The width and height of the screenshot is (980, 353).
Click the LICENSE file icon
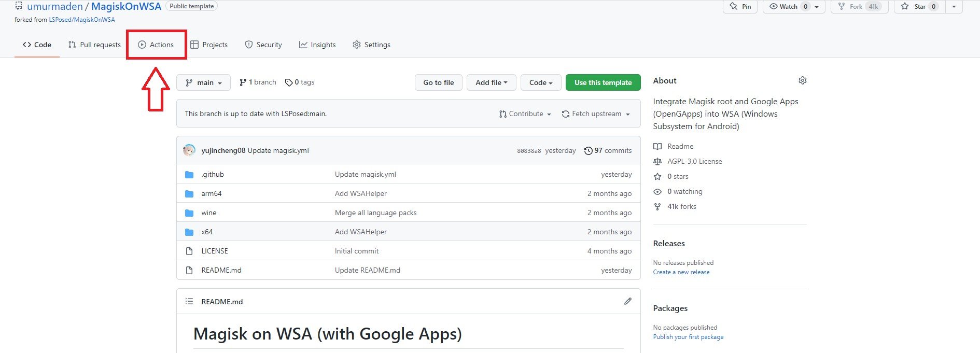189,251
